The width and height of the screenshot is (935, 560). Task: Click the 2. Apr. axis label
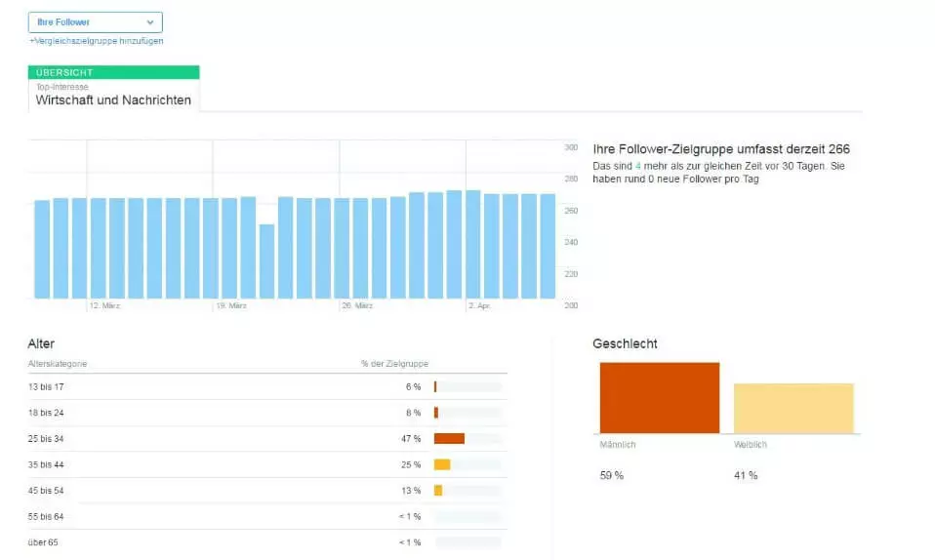479,305
